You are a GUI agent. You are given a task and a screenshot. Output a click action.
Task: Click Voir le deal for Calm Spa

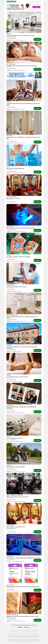(x=37, y=380)
